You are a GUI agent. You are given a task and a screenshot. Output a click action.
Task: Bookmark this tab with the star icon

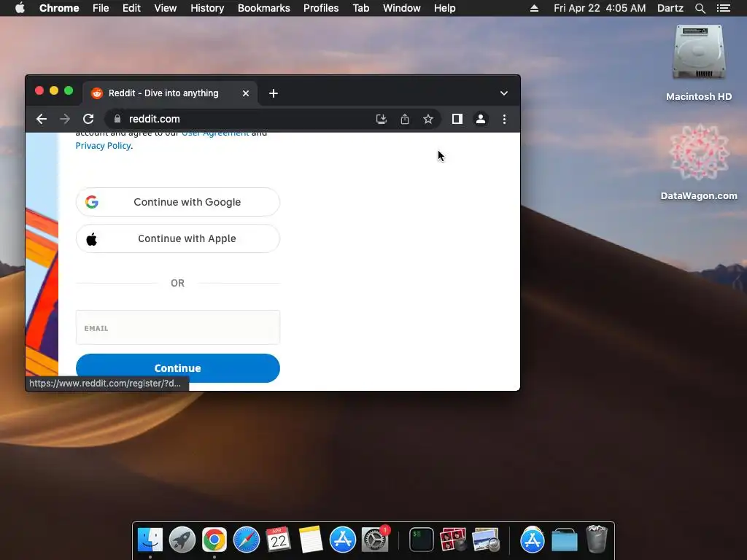(427, 119)
